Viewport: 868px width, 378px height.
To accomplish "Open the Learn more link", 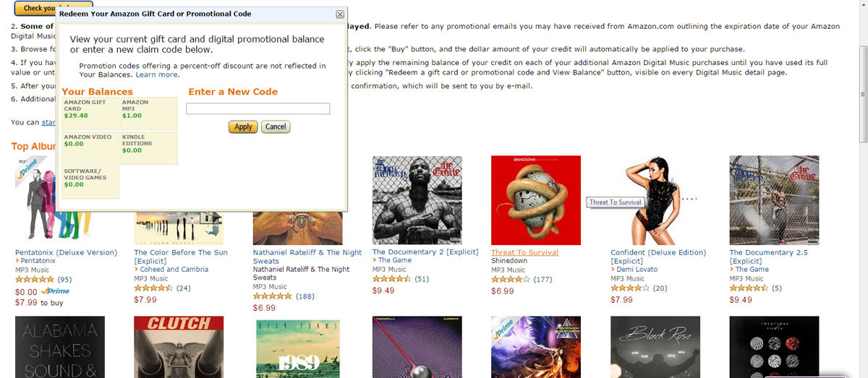I will (156, 74).
